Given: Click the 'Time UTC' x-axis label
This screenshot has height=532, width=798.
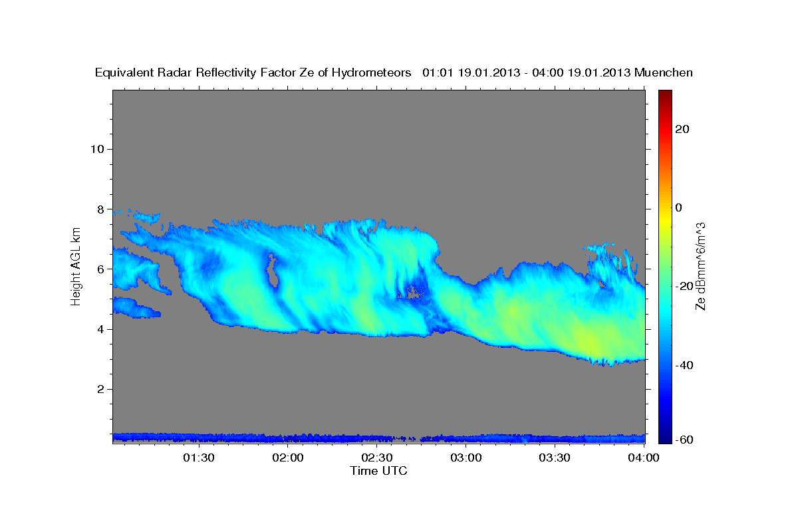Looking at the screenshot, I should 378,471.
